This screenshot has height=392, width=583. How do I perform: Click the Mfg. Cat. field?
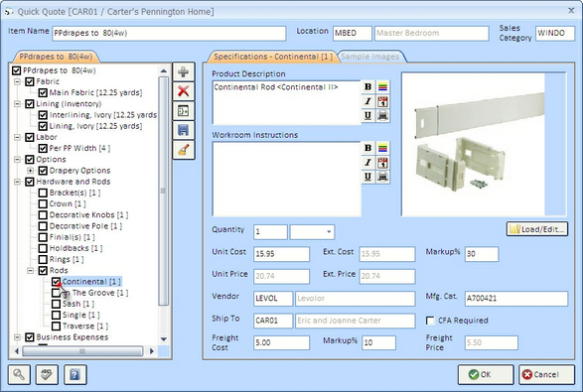coord(516,298)
